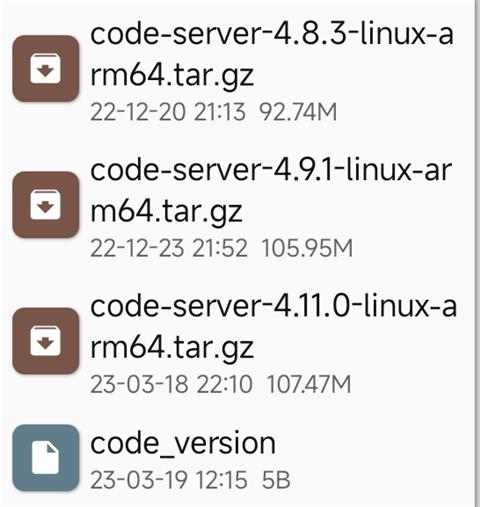Click the 107.47M file size label
Viewport: 480px width, 507px height.
309,384
